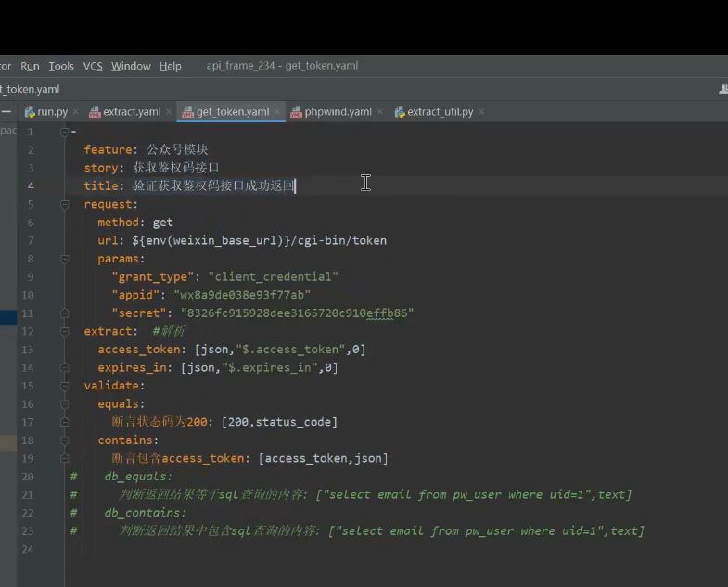Open the Window menu

point(131,66)
